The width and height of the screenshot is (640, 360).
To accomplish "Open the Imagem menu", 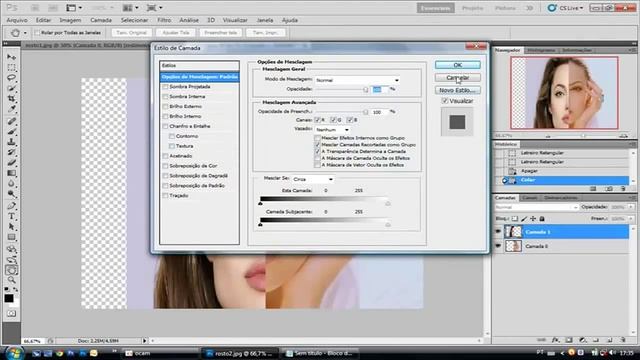I will pos(70,20).
